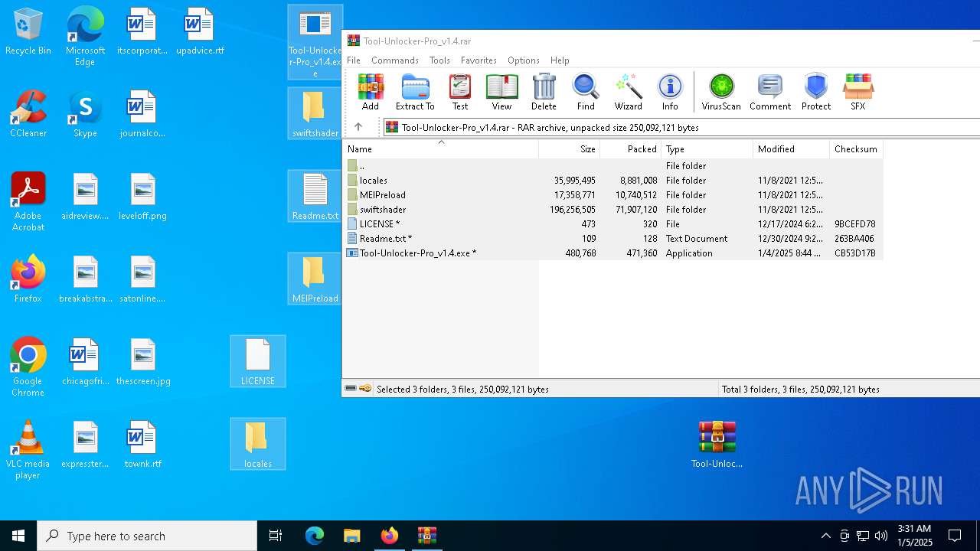This screenshot has height=551, width=980.
Task: Select the LICENSE * file row
Action: click(x=612, y=224)
